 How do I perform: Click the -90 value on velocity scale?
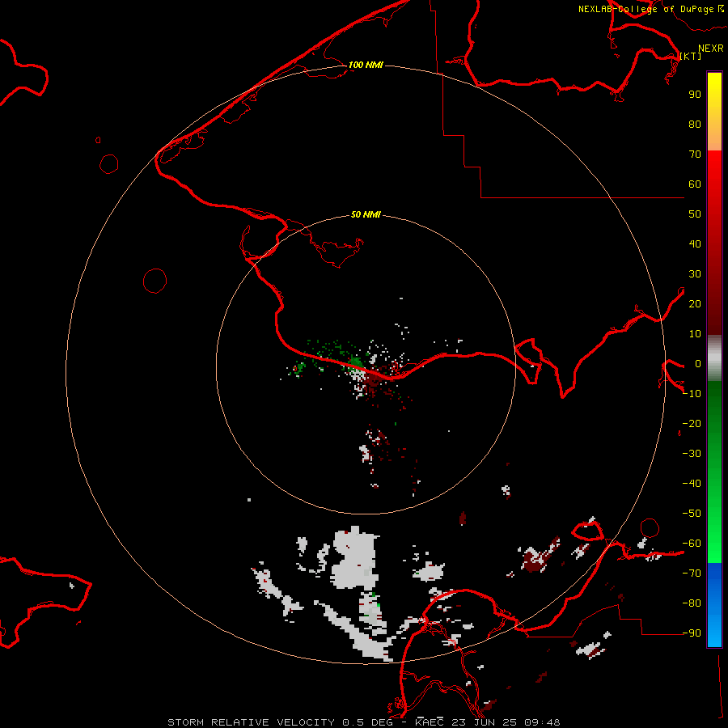point(692,633)
